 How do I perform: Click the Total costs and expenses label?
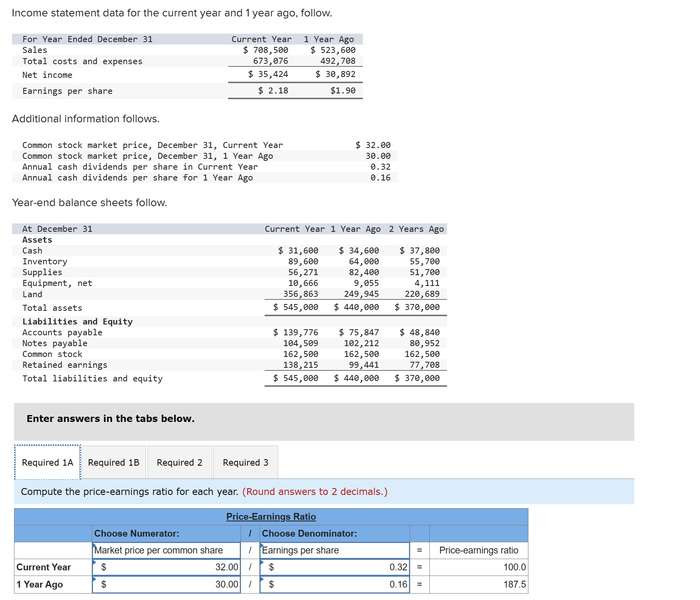click(x=82, y=61)
